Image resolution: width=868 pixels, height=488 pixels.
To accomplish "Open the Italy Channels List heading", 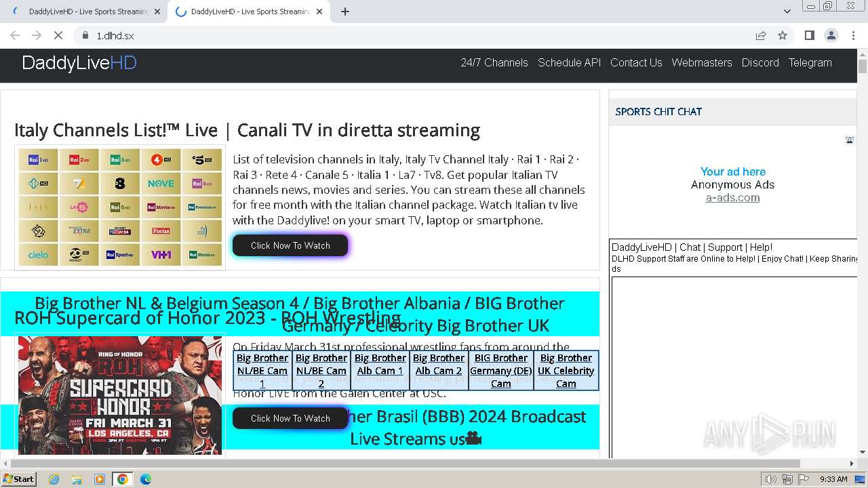I will pos(247,130).
